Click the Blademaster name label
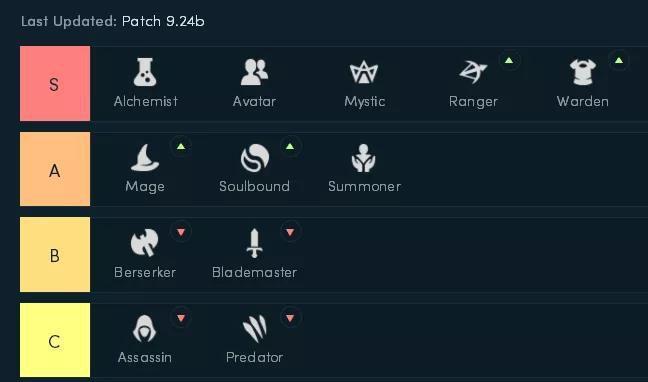Screen dimensions: 648x382 coord(255,272)
